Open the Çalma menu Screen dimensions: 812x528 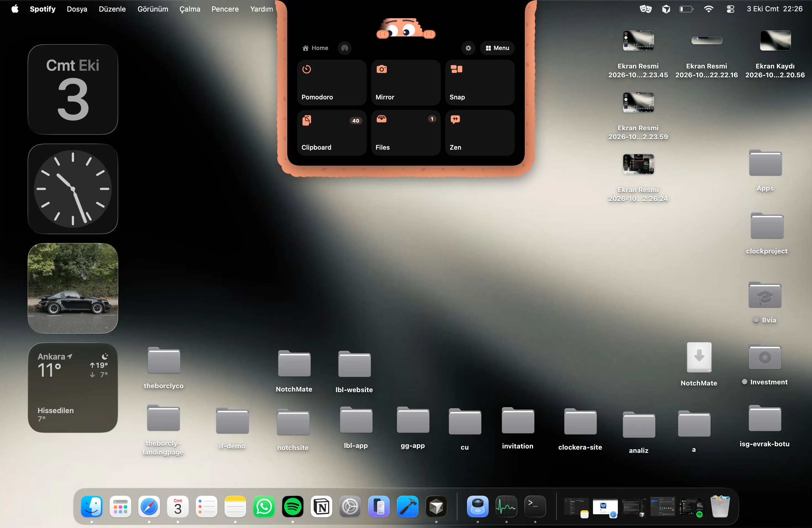[190, 9]
